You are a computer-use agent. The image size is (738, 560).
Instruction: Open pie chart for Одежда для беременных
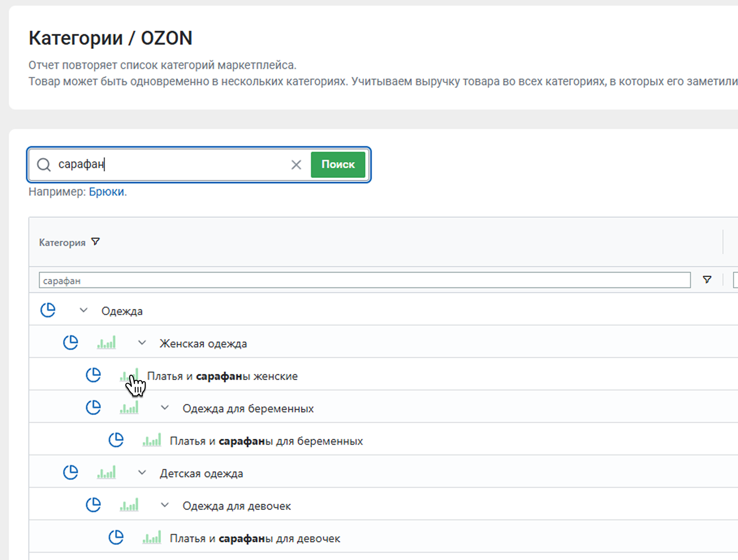(x=93, y=408)
